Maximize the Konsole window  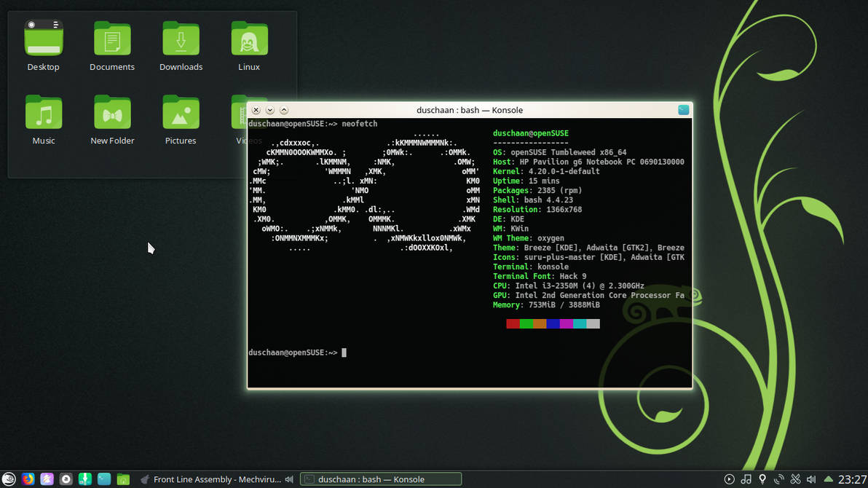coord(284,110)
